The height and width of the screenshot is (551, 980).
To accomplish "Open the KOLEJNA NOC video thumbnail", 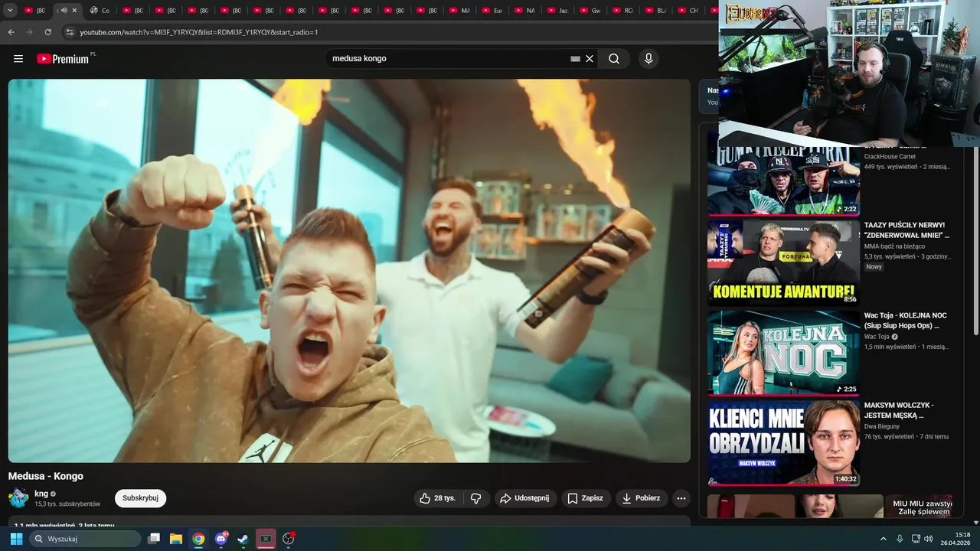I will [x=783, y=352].
